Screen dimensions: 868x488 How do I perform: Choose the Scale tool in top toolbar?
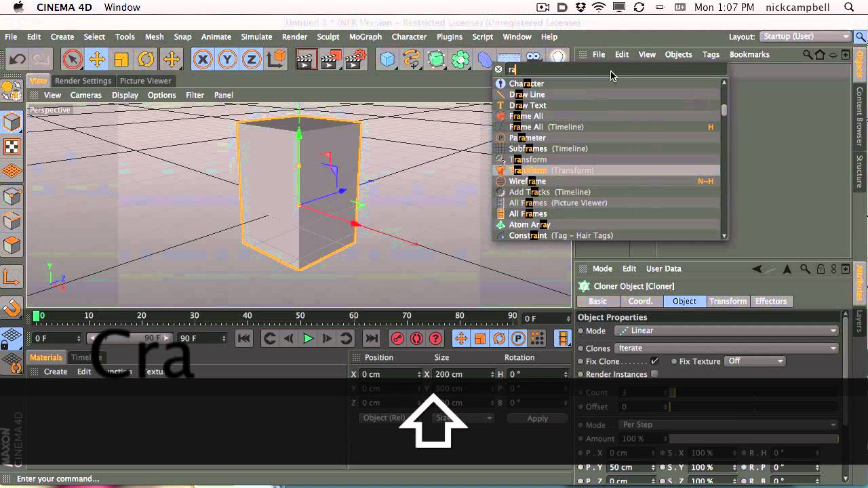121,60
